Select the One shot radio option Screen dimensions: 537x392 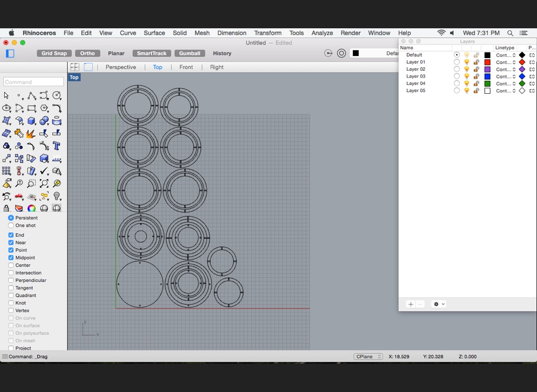tap(11, 225)
